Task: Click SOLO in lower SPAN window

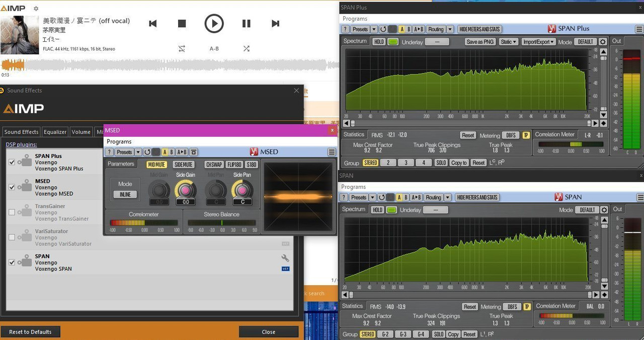Action: [439, 334]
